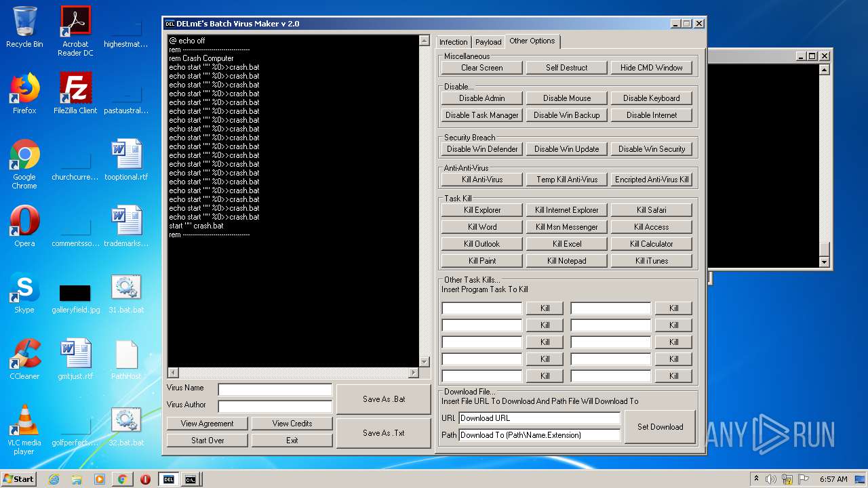This screenshot has height=488, width=868.
Task: Click the Clear Screen button
Action: 482,68
